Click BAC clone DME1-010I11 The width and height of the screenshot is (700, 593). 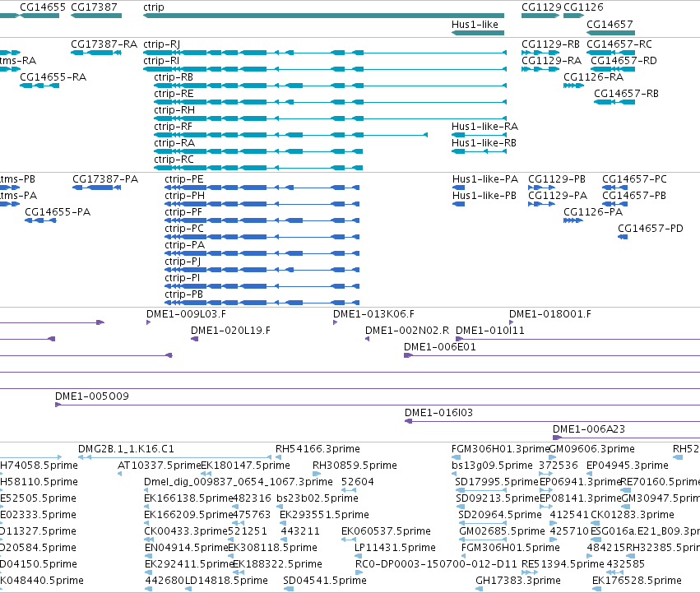[x=489, y=331]
